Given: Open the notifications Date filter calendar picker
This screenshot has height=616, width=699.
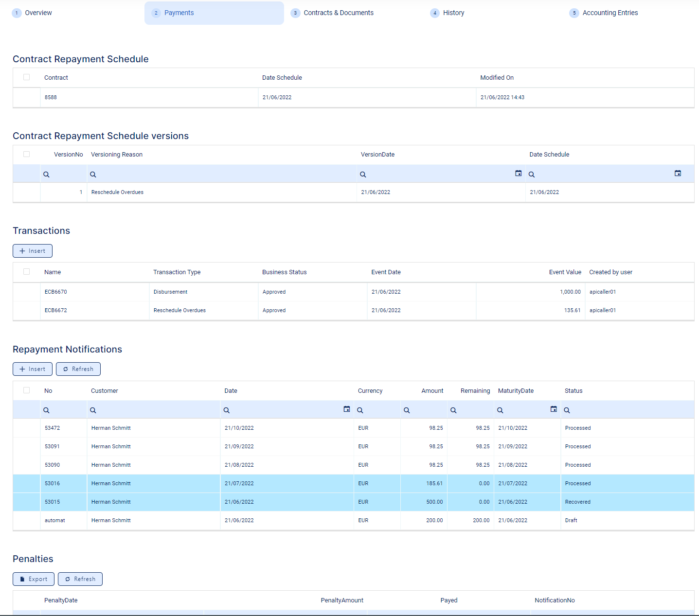Looking at the screenshot, I should pyautogui.click(x=346, y=409).
